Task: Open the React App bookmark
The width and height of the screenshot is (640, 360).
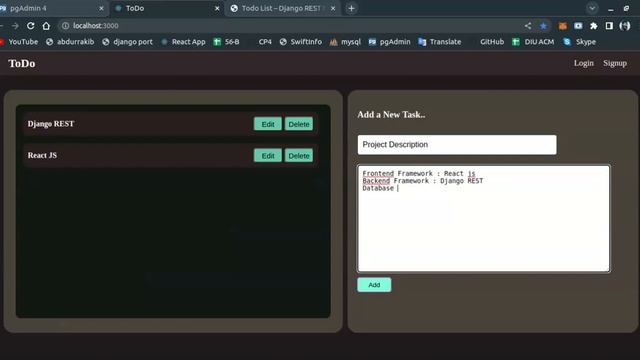Action: [183, 42]
